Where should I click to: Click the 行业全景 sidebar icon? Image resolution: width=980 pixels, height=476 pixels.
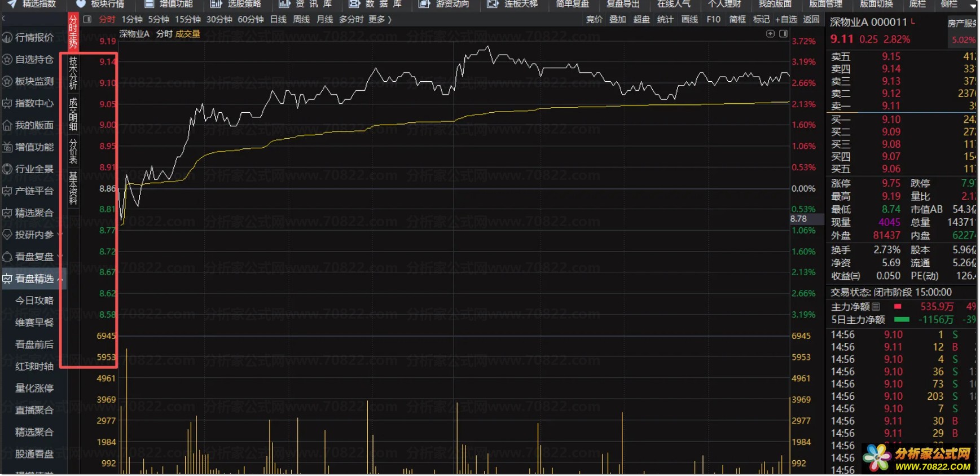click(x=7, y=169)
